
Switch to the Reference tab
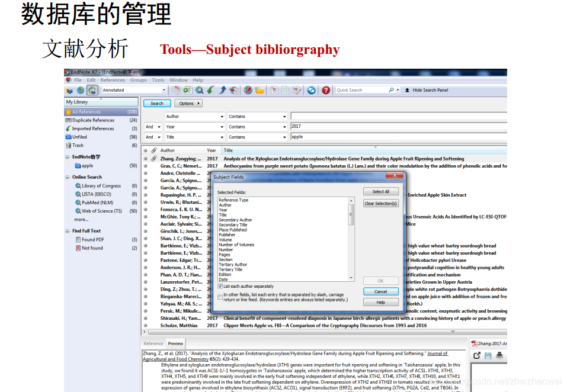pos(153,343)
